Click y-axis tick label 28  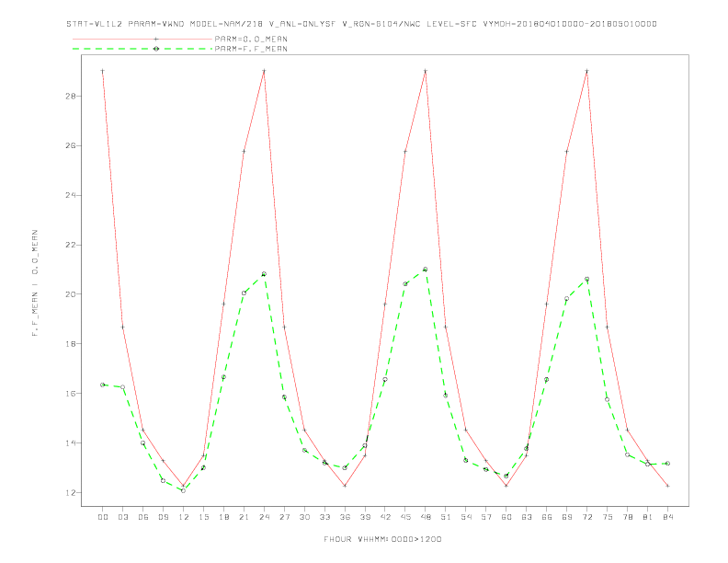click(x=71, y=97)
